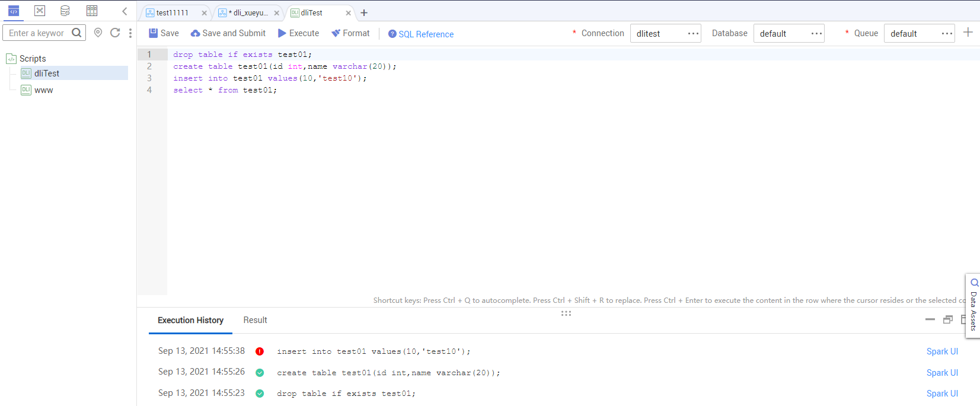The height and width of the screenshot is (406, 980).
Task: Click line 2 create table statement
Action: 285,66
